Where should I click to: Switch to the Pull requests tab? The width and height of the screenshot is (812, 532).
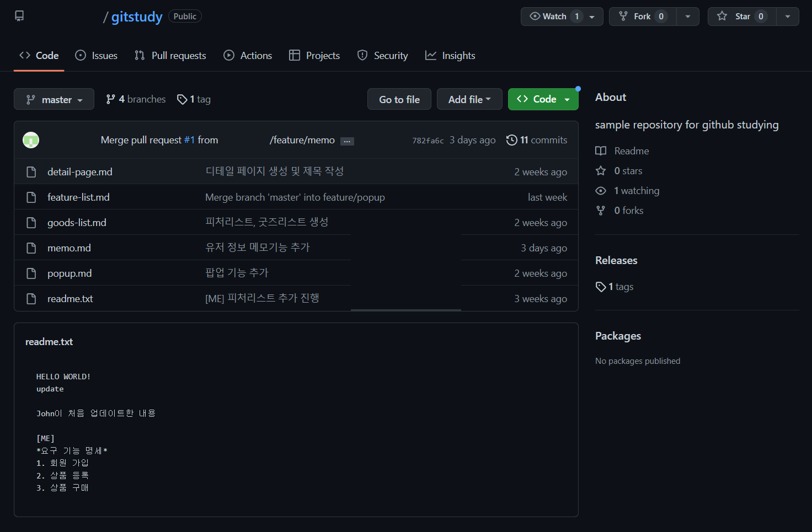point(170,55)
